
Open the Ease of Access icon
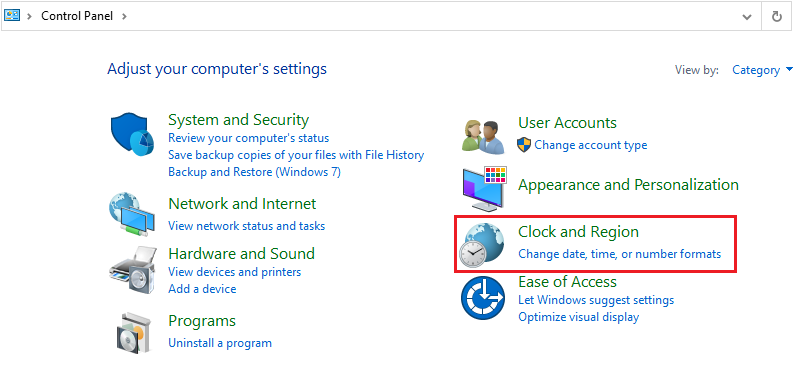pos(483,298)
